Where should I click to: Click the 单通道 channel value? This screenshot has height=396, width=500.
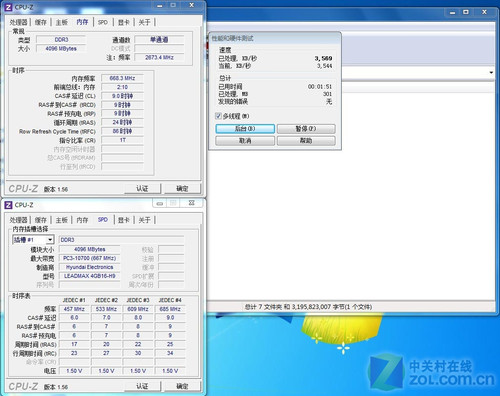tap(159, 40)
